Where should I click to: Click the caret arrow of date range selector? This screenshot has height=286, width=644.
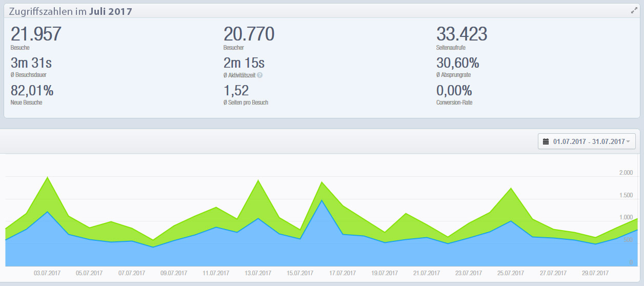click(628, 142)
